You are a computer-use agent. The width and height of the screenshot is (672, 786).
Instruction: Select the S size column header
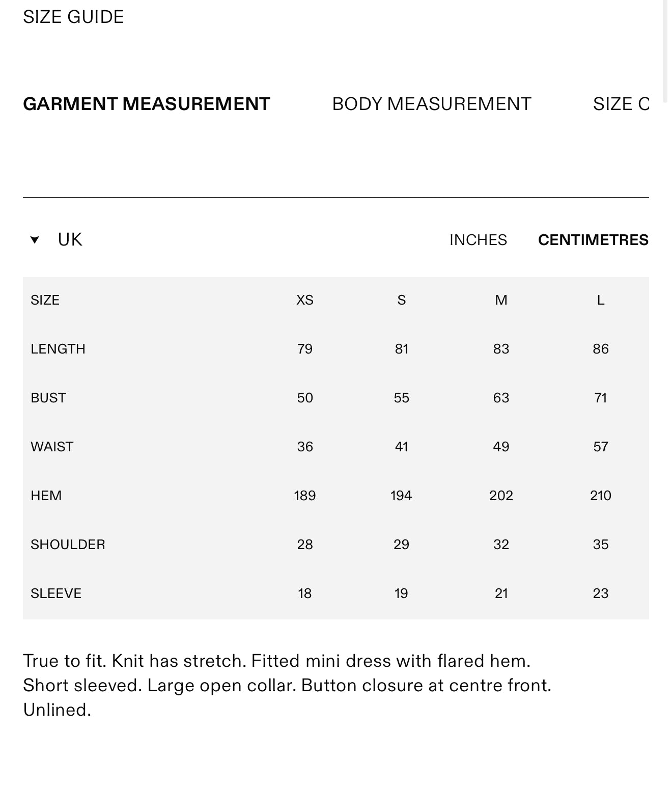[402, 300]
